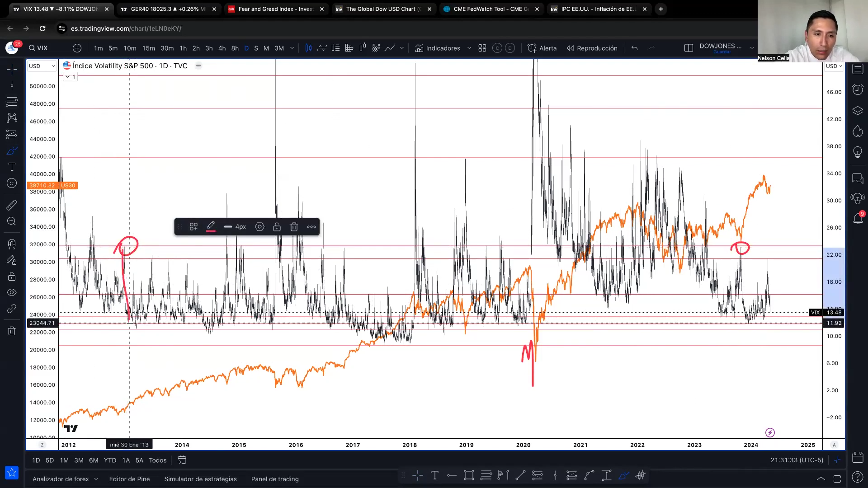Open the Editor de Pine panel tab

click(x=129, y=479)
